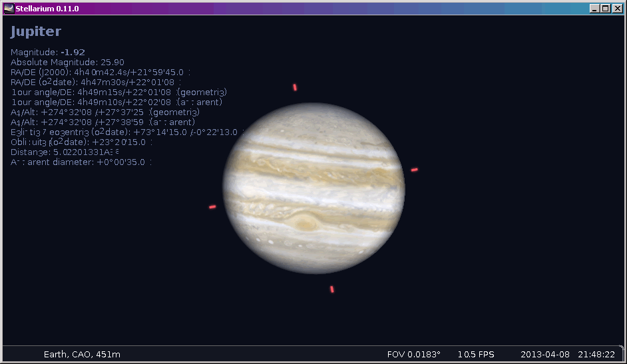Click the Apparent diameter +0°00'35.0 line
Viewport: 627px width, 364px height.
point(81,162)
